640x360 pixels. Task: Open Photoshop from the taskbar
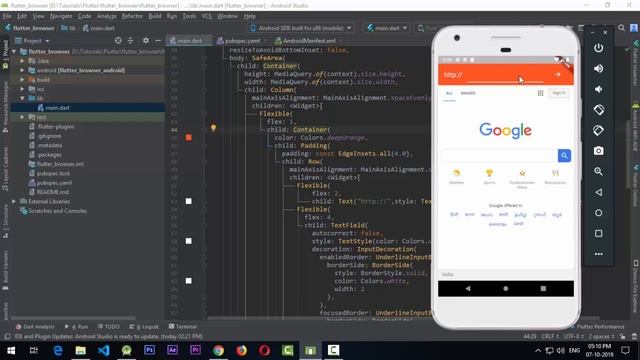pos(149,350)
